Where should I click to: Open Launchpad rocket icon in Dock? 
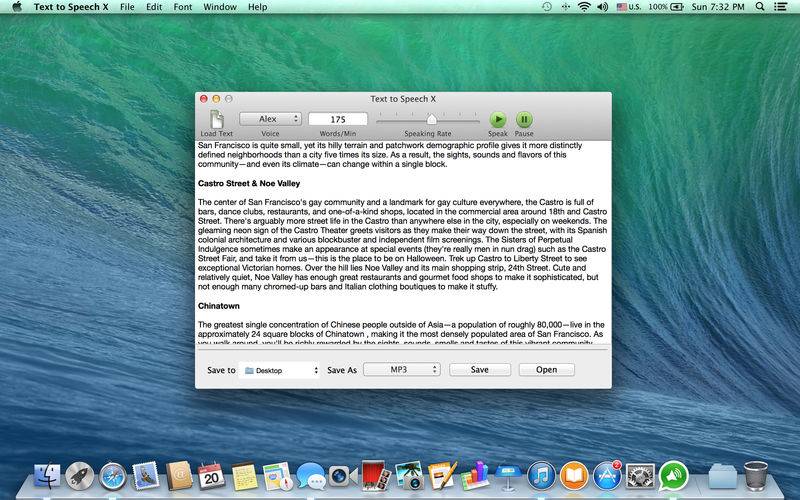tap(80, 477)
